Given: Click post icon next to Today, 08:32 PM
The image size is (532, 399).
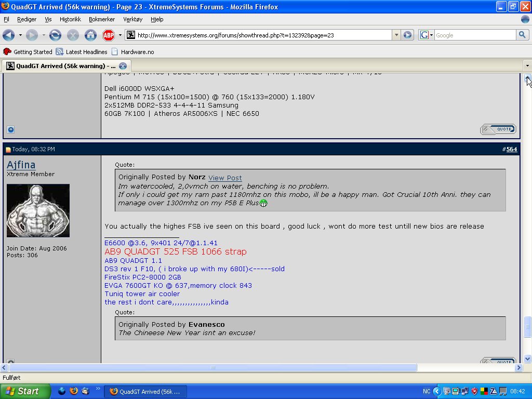Looking at the screenshot, I should click(x=8, y=150).
